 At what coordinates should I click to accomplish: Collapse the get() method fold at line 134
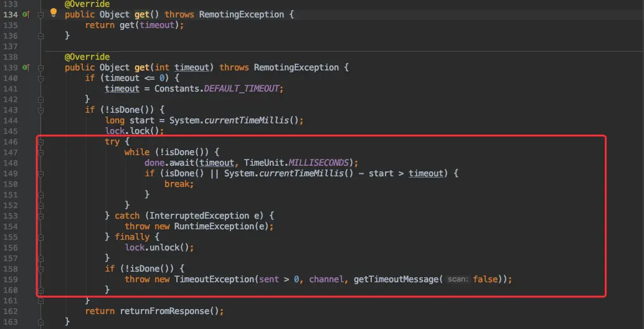40,15
